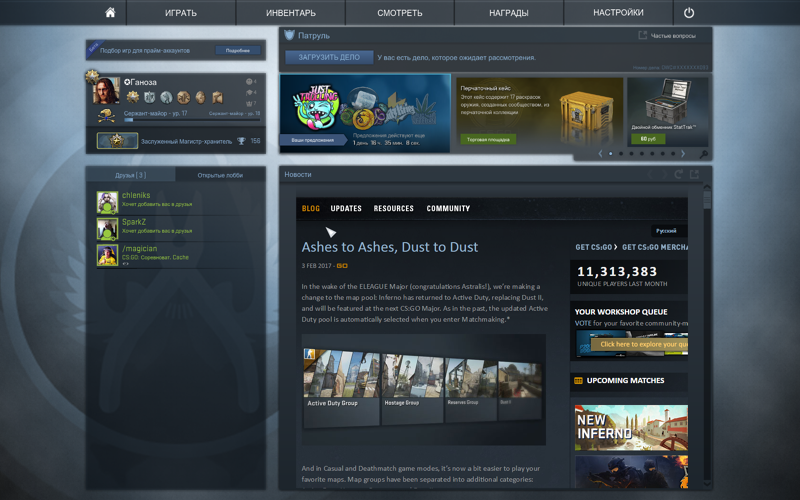The height and width of the screenshot is (500, 800).
Task: Click chleniks friend avatar
Action: coord(108,202)
